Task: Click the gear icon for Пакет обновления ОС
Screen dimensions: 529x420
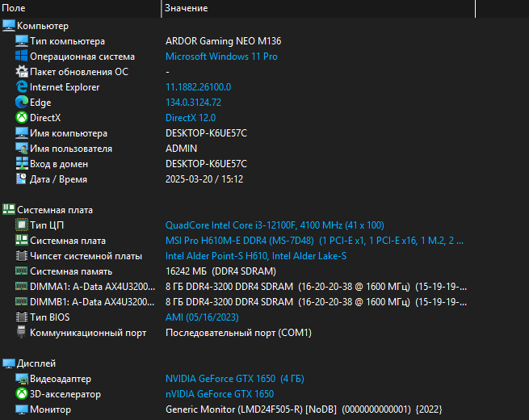Action: click(22, 72)
